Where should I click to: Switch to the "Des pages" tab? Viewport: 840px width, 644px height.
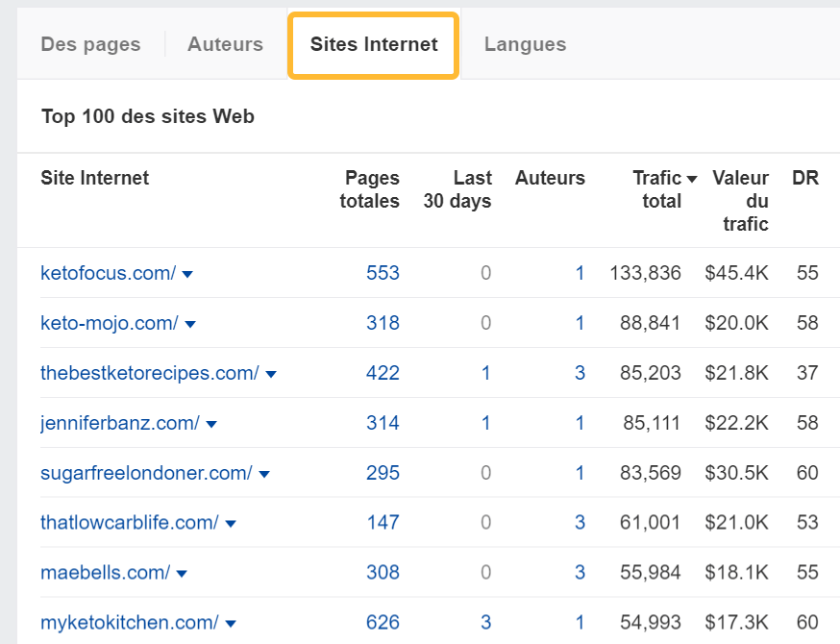[89, 43]
